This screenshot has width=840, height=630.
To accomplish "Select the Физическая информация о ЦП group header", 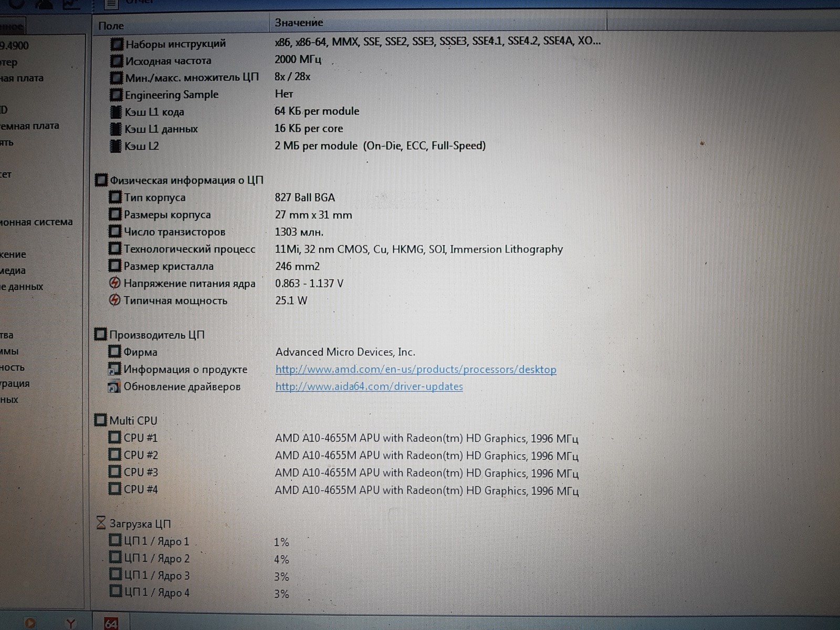I will [x=186, y=181].
